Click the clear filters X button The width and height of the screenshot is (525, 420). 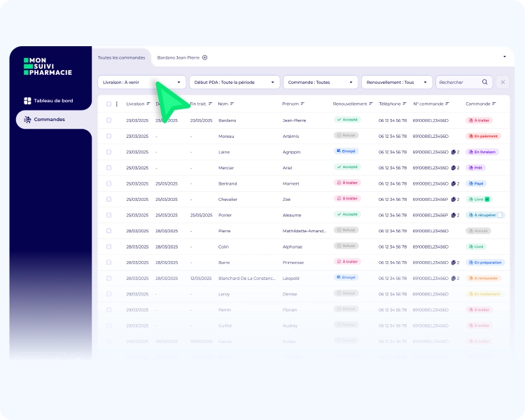click(503, 82)
